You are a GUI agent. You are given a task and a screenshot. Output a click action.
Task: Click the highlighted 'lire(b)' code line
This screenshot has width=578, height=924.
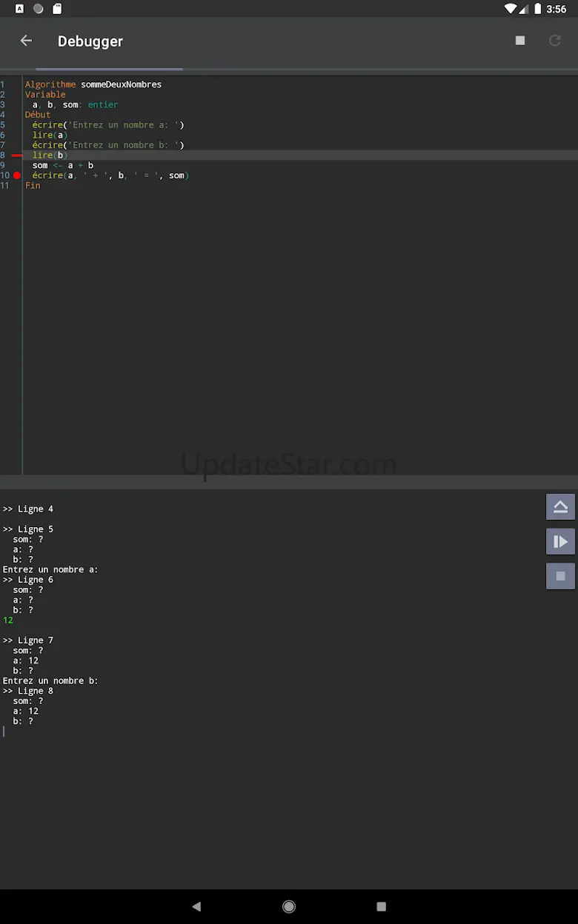[50, 155]
